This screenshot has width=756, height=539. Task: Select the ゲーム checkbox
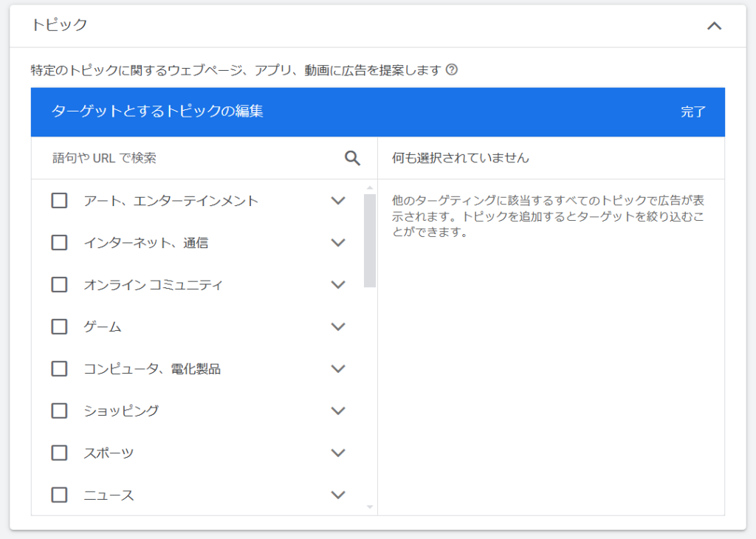(x=59, y=327)
